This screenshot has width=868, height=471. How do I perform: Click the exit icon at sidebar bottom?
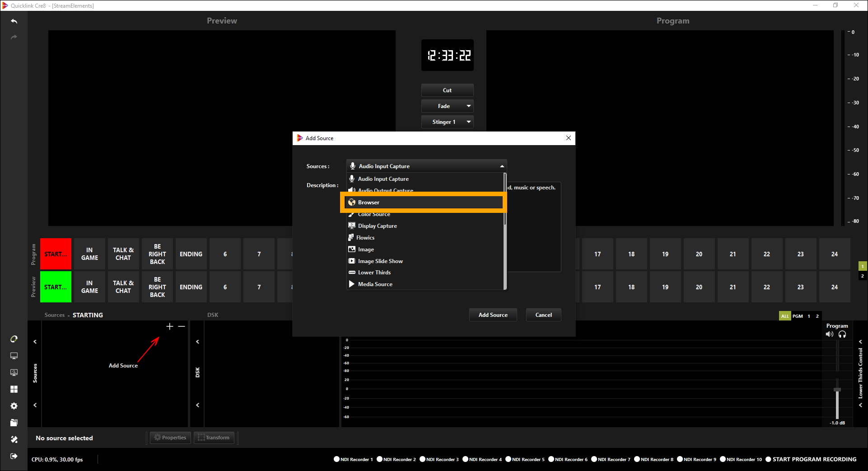click(x=14, y=456)
